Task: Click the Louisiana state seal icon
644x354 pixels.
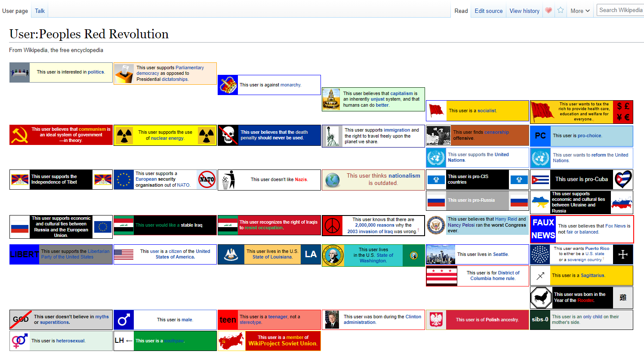Action: (231, 254)
